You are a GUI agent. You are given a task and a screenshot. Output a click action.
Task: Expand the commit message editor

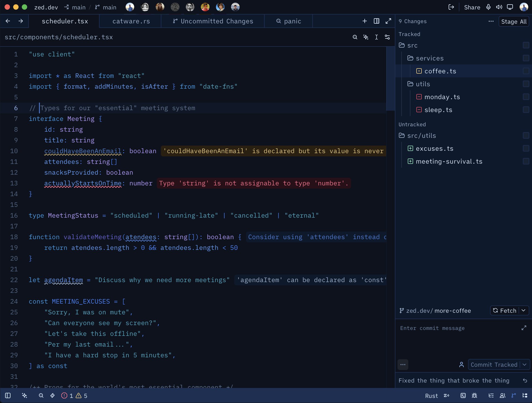click(524, 328)
